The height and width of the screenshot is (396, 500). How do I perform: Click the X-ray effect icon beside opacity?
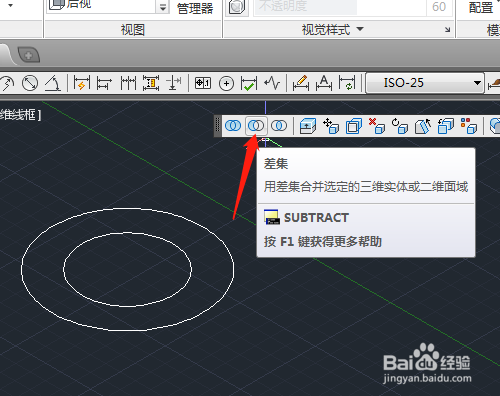(237, 7)
